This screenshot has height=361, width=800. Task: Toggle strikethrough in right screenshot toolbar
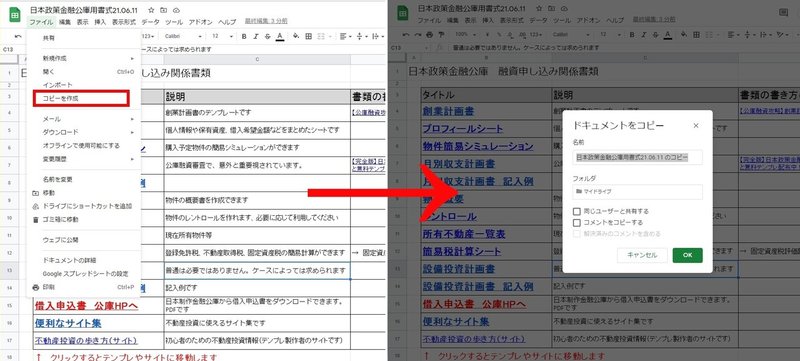click(656, 34)
